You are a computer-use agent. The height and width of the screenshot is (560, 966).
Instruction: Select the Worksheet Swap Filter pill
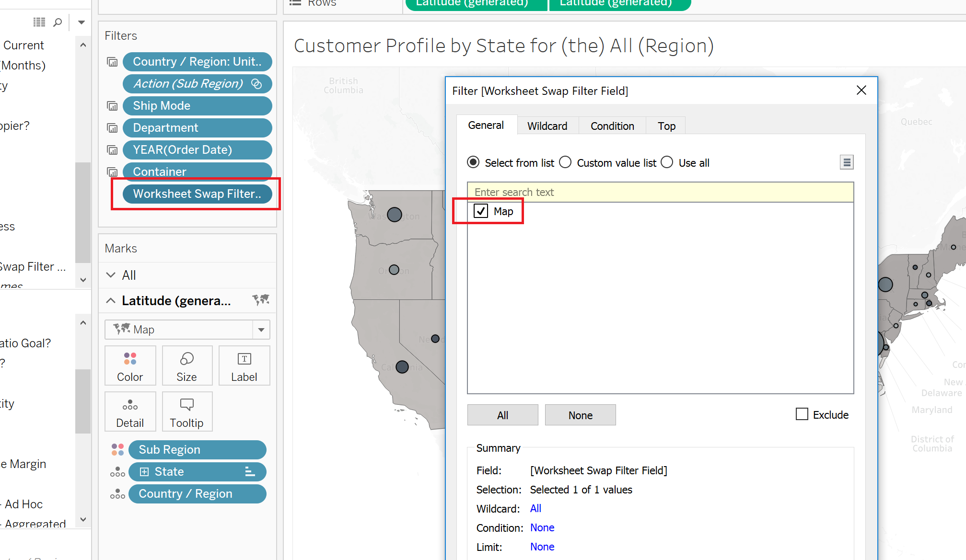pyautogui.click(x=198, y=194)
